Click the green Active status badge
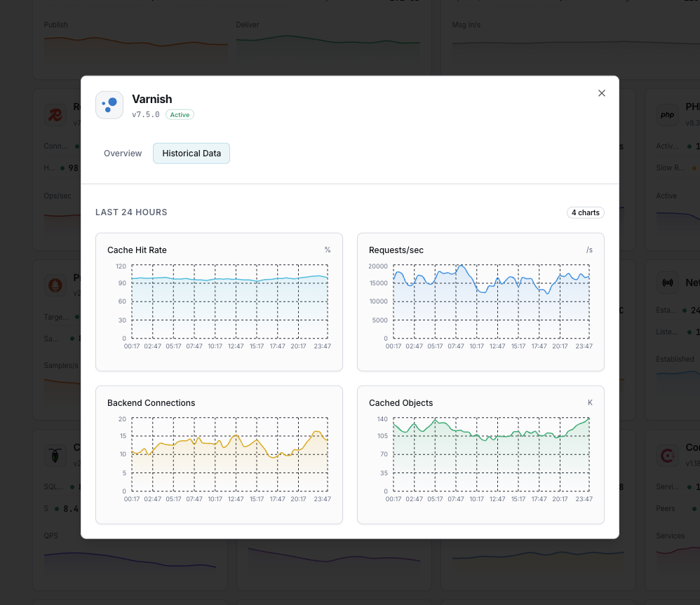 pyautogui.click(x=180, y=114)
